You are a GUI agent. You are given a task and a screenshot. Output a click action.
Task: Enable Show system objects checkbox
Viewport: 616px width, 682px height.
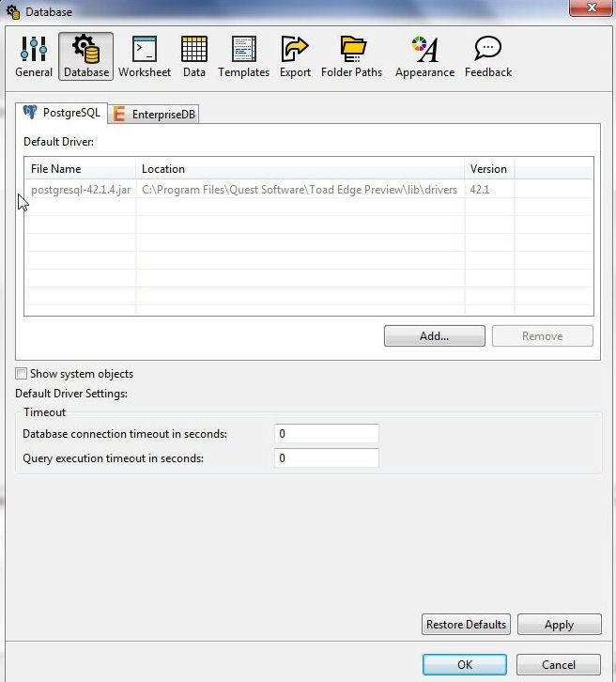[x=21, y=374]
